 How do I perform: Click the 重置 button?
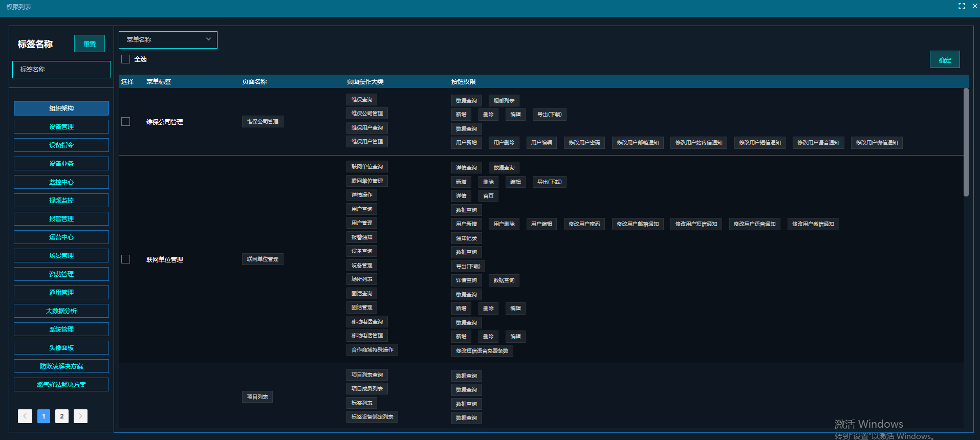(x=90, y=44)
